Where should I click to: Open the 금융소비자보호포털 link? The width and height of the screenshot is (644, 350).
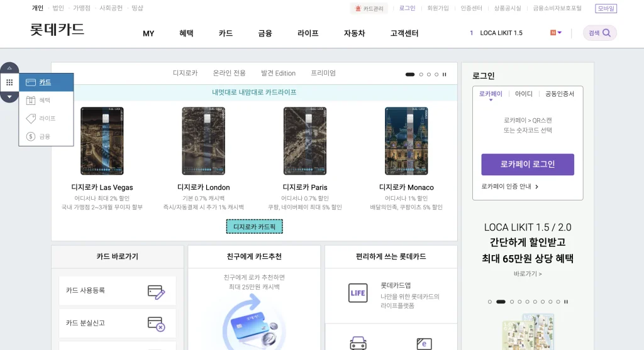(557, 8)
